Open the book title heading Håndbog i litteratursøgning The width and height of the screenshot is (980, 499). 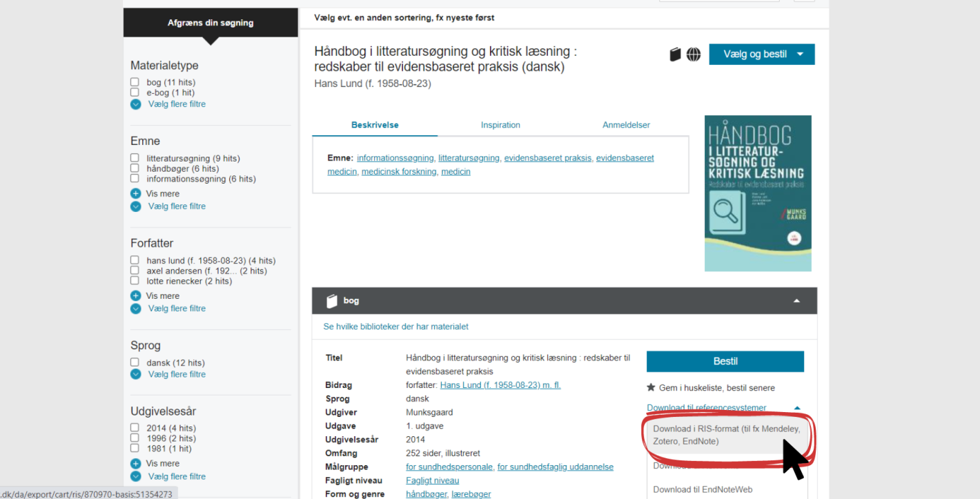(x=446, y=59)
